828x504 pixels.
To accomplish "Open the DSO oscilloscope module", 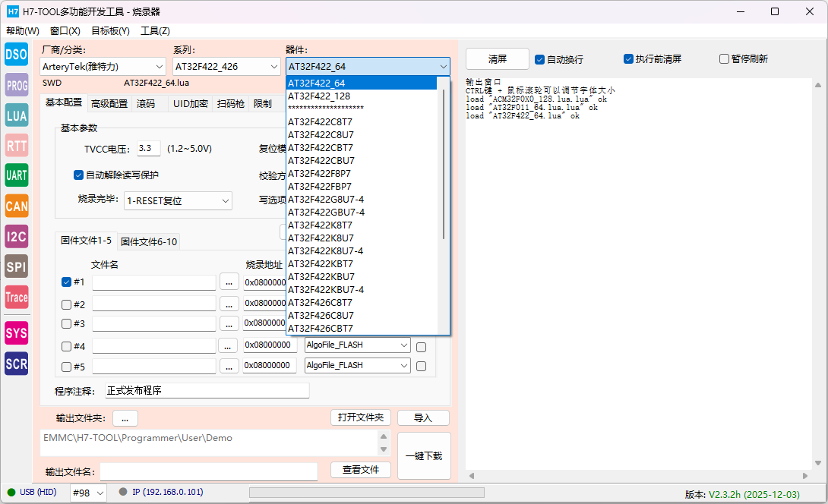I will coord(17,54).
